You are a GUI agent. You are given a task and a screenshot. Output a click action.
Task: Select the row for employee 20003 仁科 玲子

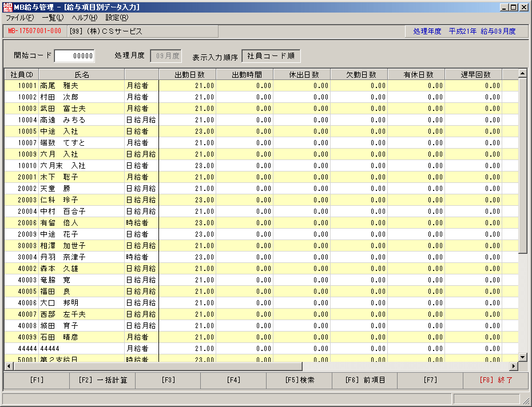261,199
